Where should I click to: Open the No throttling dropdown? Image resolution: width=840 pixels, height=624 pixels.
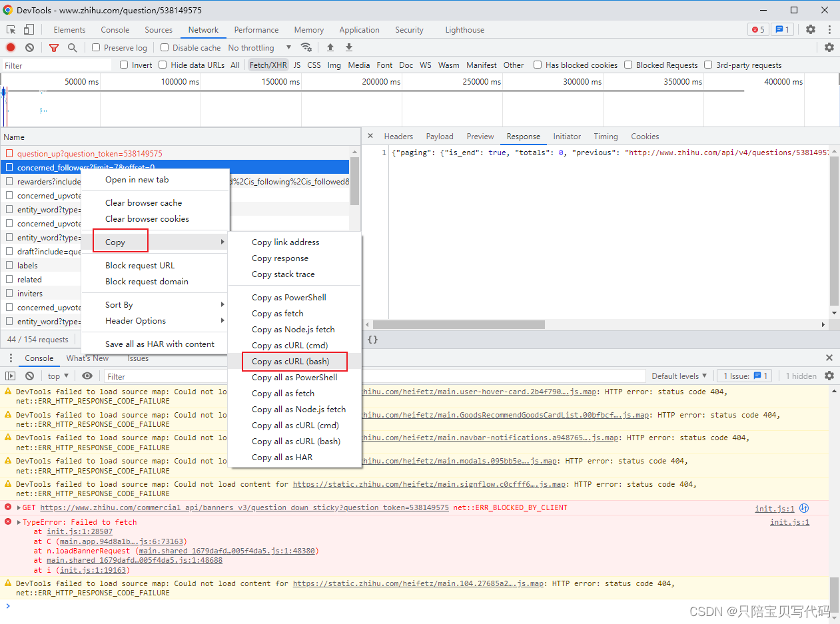[x=260, y=47]
